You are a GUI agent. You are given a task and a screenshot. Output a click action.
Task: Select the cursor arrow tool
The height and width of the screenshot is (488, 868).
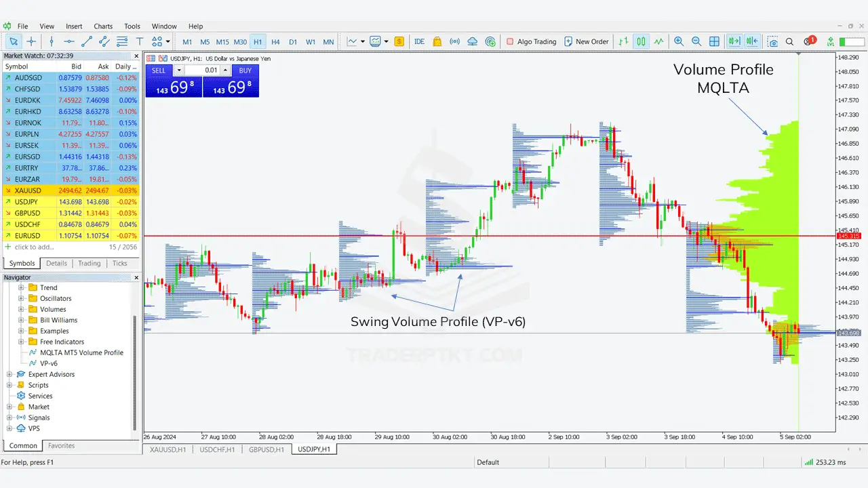(14, 41)
